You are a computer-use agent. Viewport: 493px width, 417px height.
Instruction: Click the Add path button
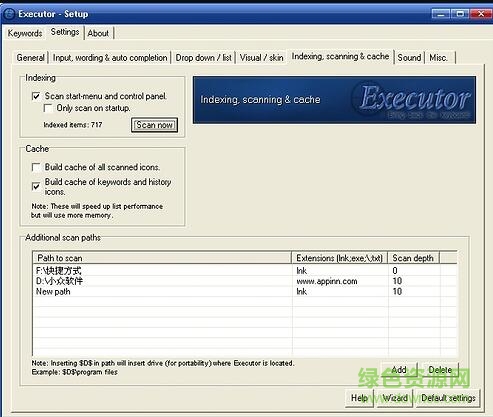click(x=399, y=370)
